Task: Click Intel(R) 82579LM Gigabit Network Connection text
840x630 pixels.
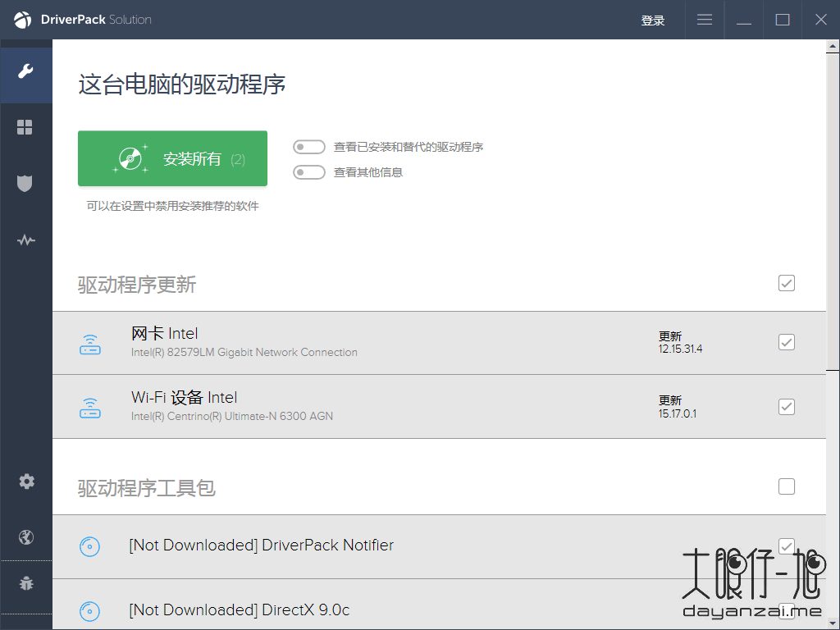Action: 244,353
